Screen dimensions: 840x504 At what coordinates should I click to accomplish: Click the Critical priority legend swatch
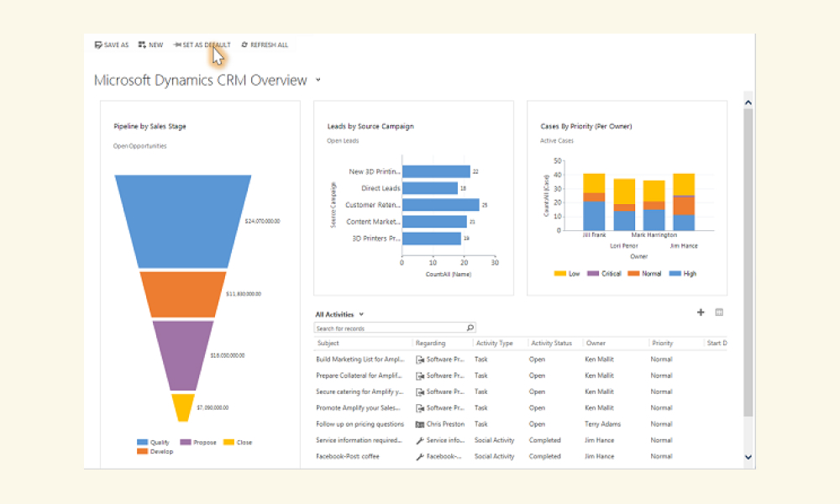pos(593,273)
